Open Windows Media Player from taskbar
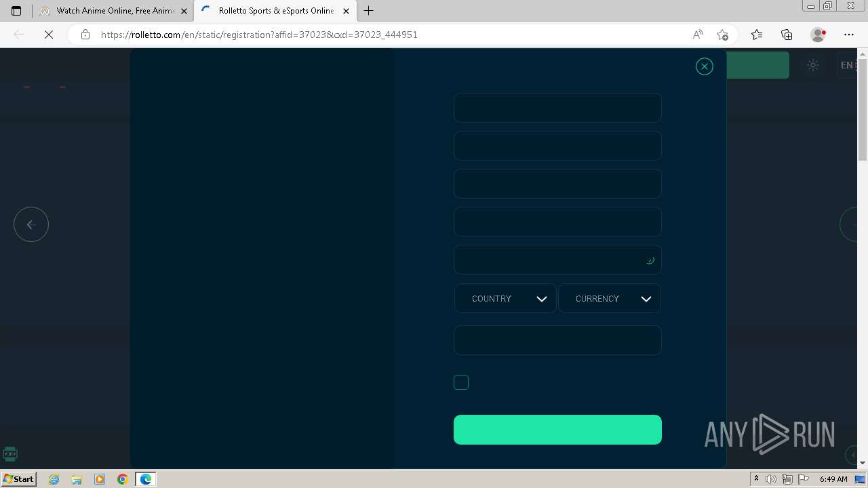 100,479
